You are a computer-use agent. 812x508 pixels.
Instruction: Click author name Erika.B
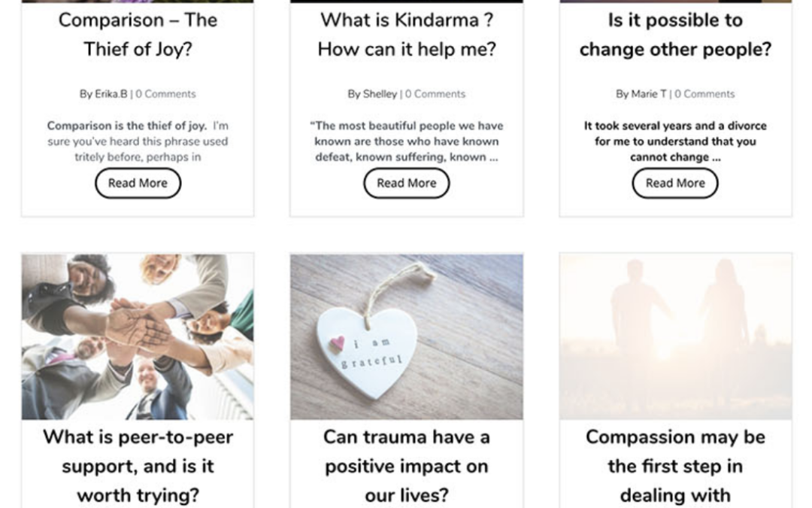[x=111, y=94]
